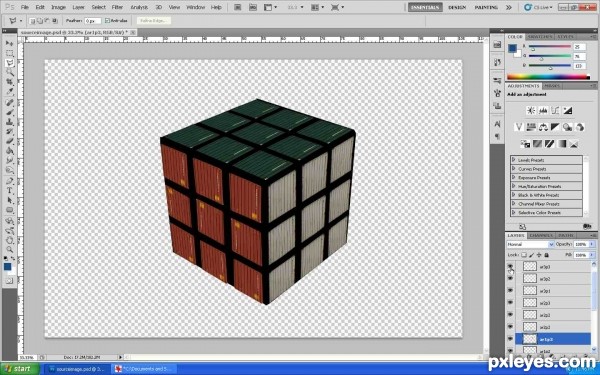This screenshot has width=600, height=375.
Task: Open the Filter menu
Action: [x=117, y=7]
